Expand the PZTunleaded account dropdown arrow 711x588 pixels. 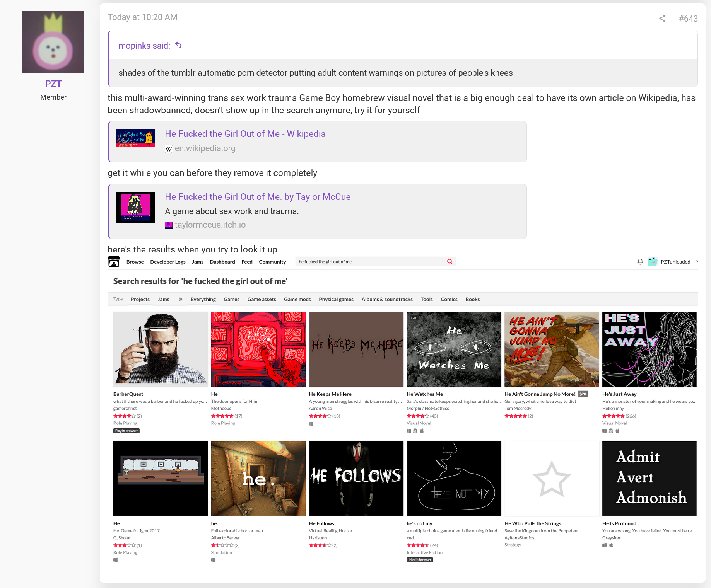(697, 262)
